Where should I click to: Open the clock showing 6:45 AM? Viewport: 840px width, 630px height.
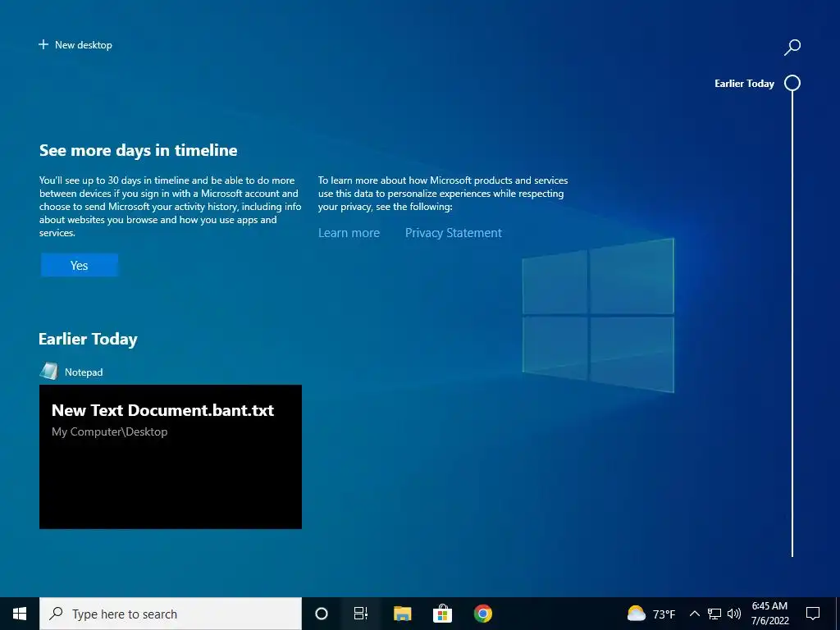(769, 614)
